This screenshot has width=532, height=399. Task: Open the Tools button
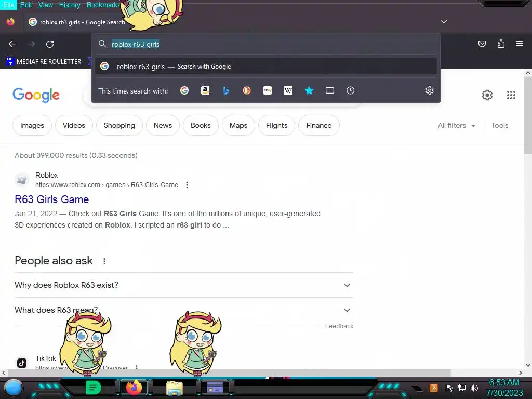[x=500, y=126]
